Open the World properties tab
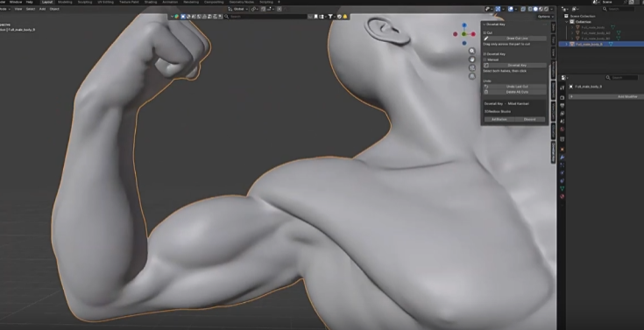 click(x=563, y=129)
